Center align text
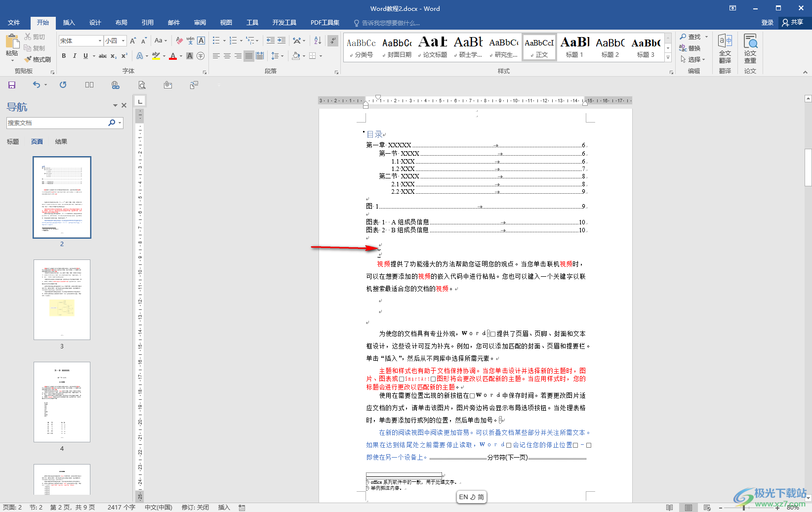 (x=227, y=56)
